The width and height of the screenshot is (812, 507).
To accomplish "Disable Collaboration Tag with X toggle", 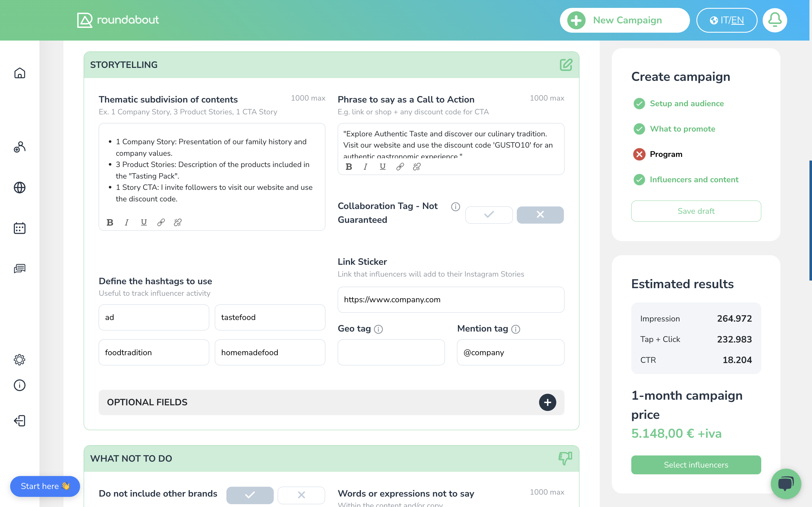I will [540, 215].
